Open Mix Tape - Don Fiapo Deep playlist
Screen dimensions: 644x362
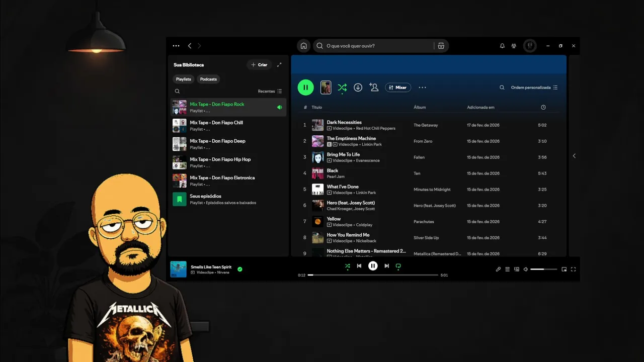[229, 144]
